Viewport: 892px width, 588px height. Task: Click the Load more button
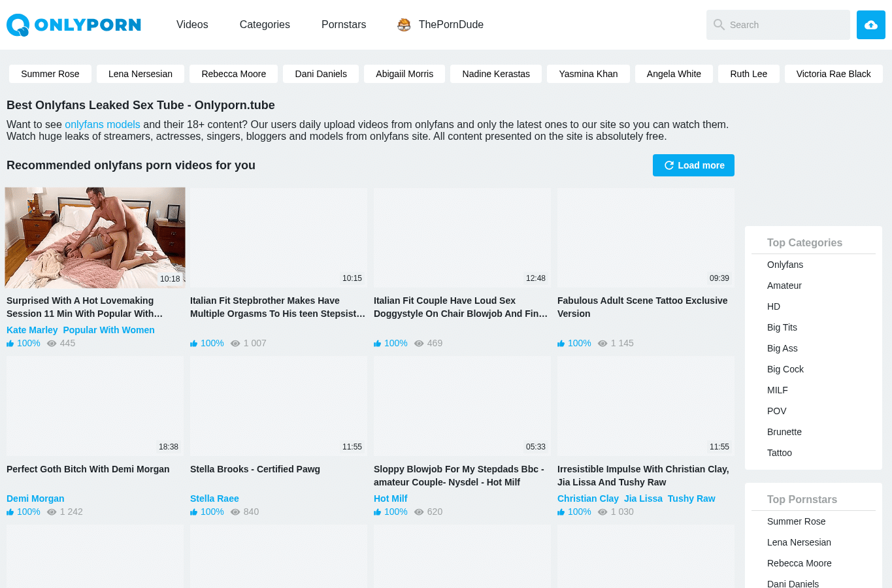coord(693,165)
